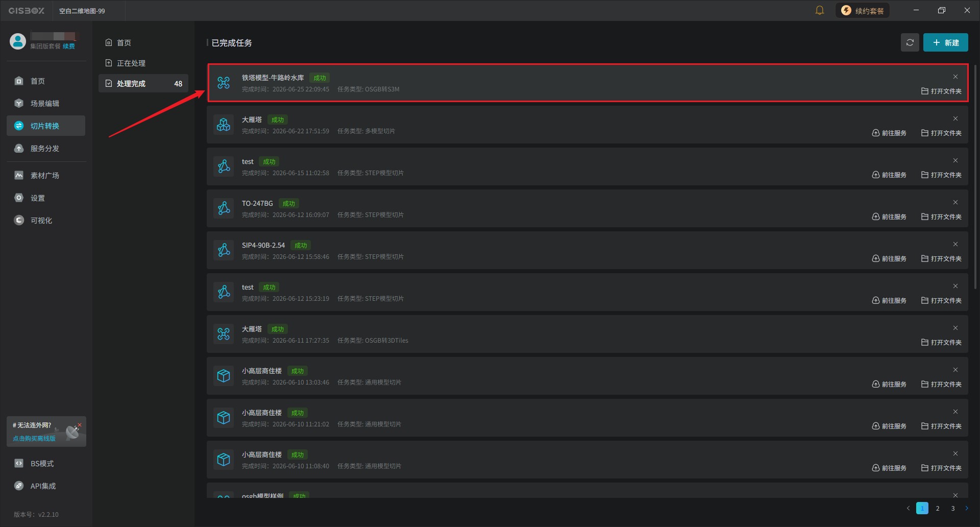Click the 续费 renewal link

[x=69, y=46]
